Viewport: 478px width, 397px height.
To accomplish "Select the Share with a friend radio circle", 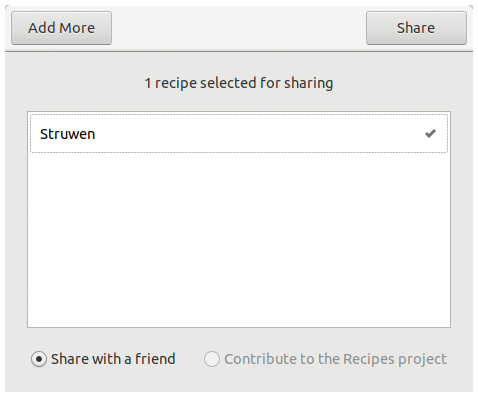I will point(39,359).
